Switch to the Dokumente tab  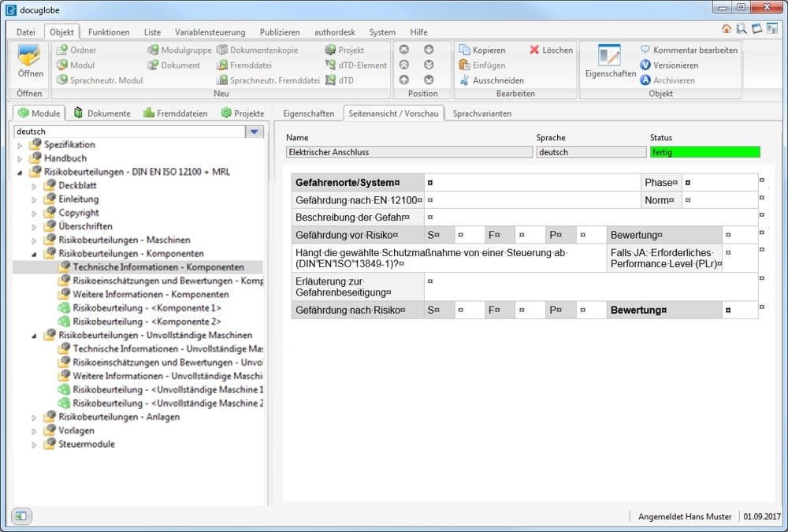102,113
